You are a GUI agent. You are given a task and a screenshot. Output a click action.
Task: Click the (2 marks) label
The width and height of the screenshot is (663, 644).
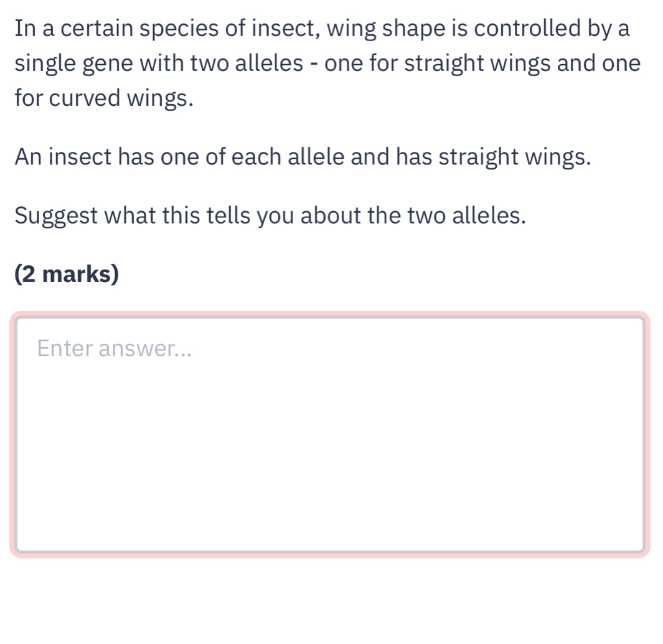click(66, 274)
